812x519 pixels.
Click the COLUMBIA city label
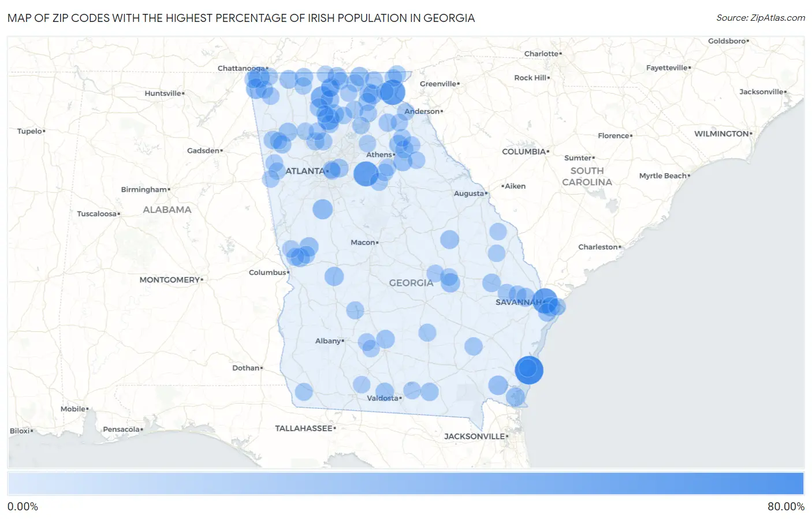point(524,152)
